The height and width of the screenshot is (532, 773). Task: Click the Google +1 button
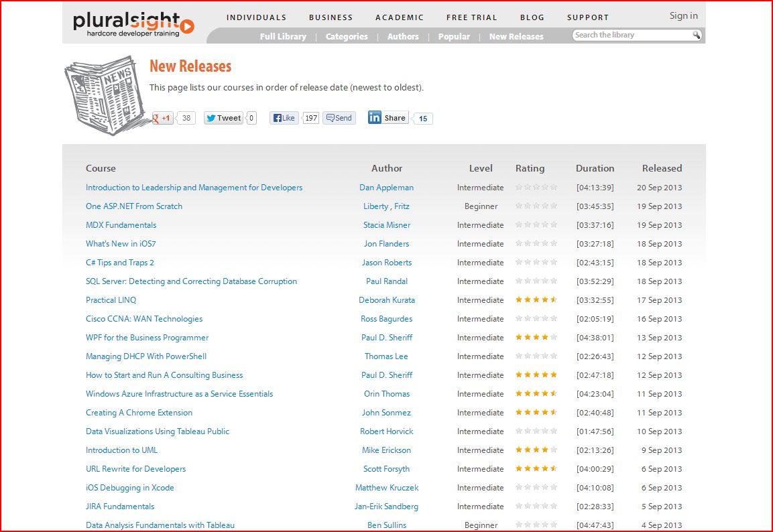[x=163, y=118]
